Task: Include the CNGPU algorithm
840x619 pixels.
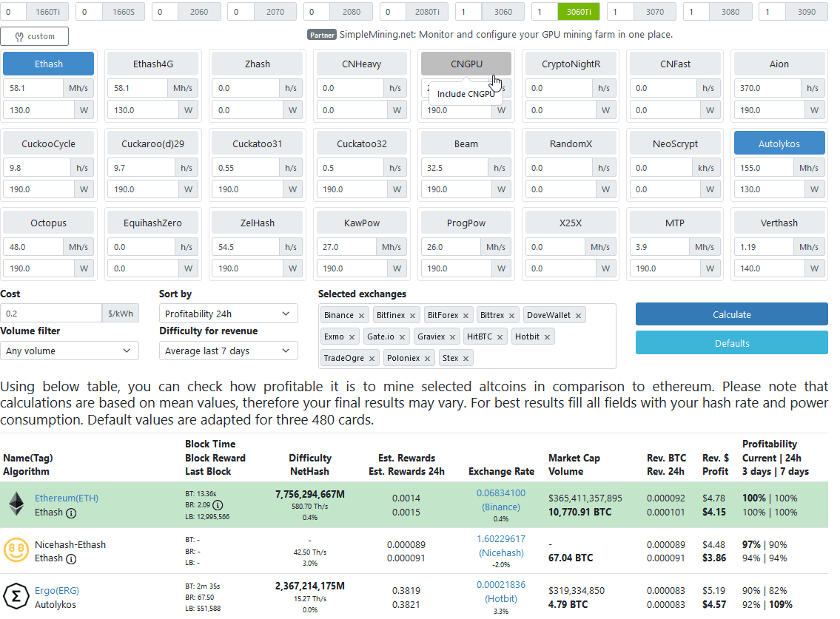Action: (466, 64)
